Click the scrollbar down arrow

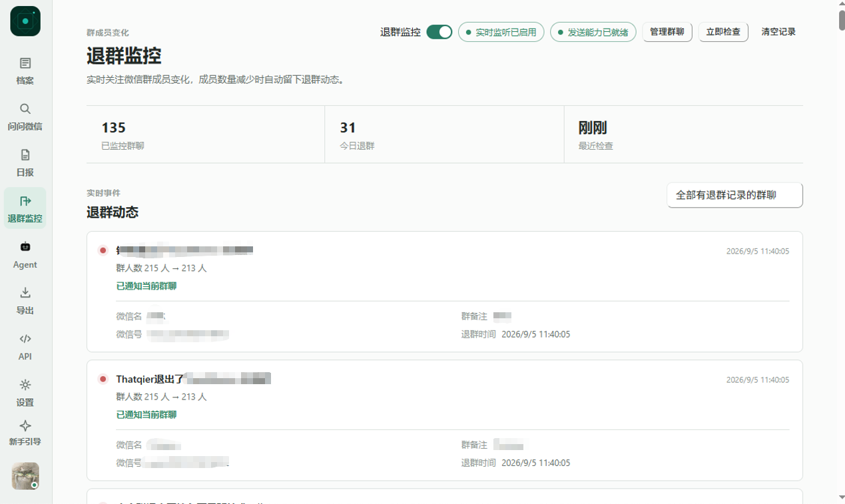click(842, 498)
